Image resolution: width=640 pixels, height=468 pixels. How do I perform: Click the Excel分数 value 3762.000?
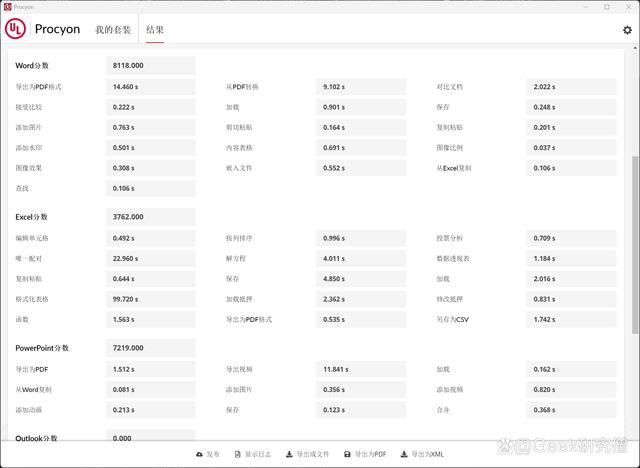point(150,216)
